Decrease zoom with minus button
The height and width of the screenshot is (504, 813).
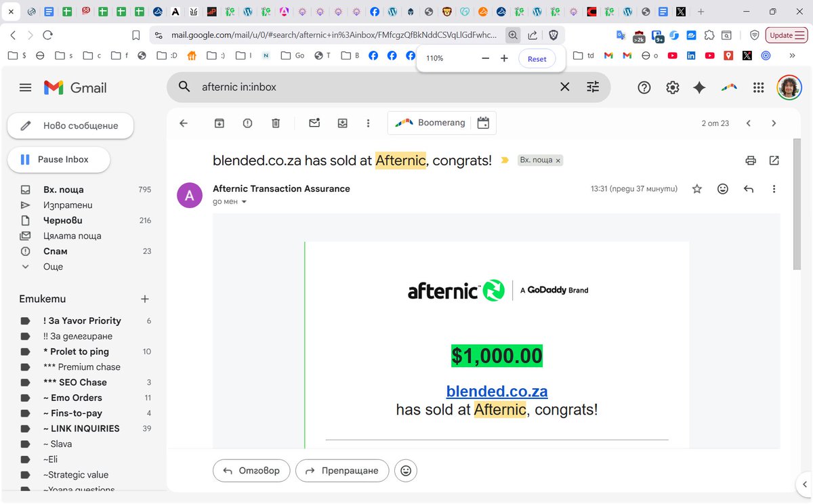485,58
